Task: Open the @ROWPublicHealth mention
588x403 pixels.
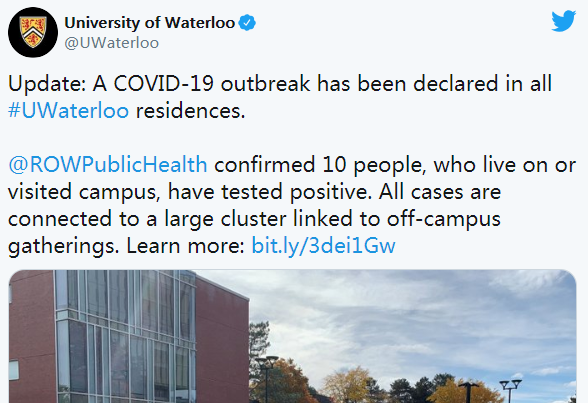Action: tap(108, 165)
